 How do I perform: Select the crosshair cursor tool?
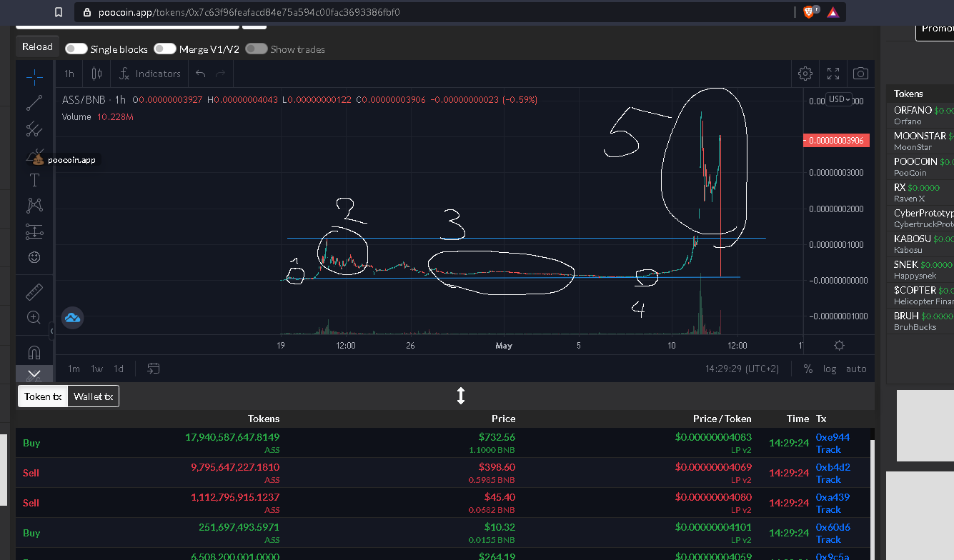pos(34,77)
